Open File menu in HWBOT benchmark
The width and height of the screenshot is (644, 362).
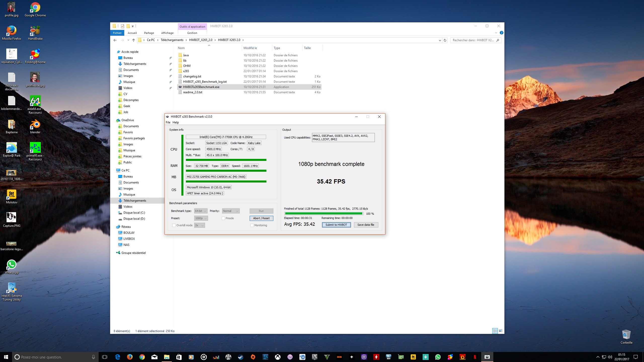(168, 122)
